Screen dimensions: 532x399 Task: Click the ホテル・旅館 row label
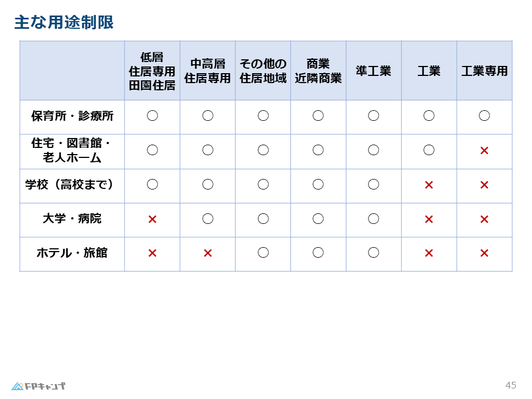[x=72, y=253]
